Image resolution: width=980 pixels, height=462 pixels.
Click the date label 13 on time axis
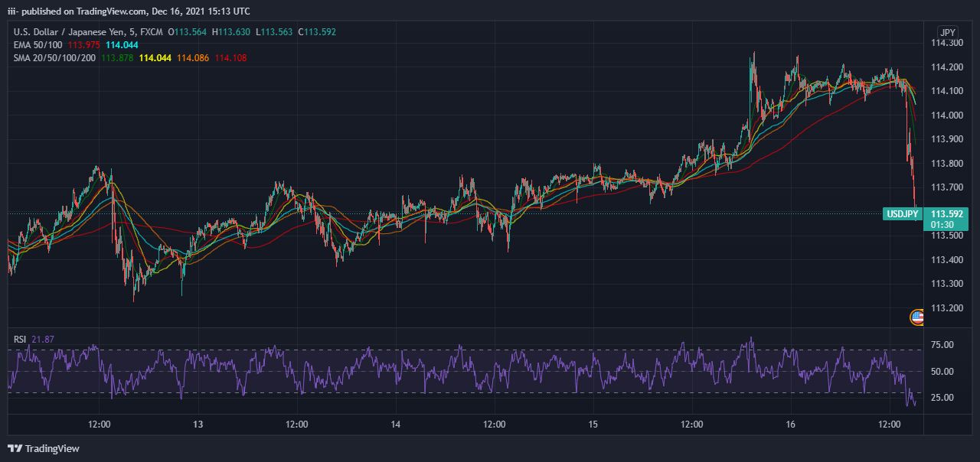(198, 425)
